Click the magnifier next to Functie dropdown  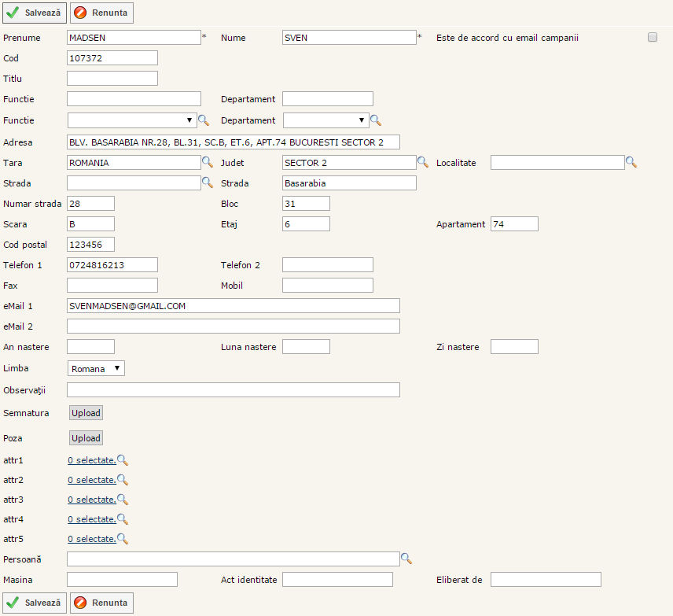(203, 120)
